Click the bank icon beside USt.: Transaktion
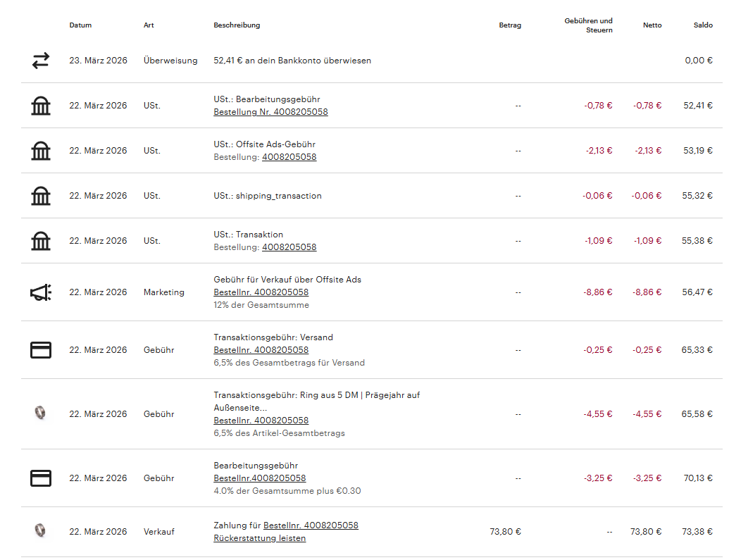This screenshot has height=560, width=729. click(41, 241)
